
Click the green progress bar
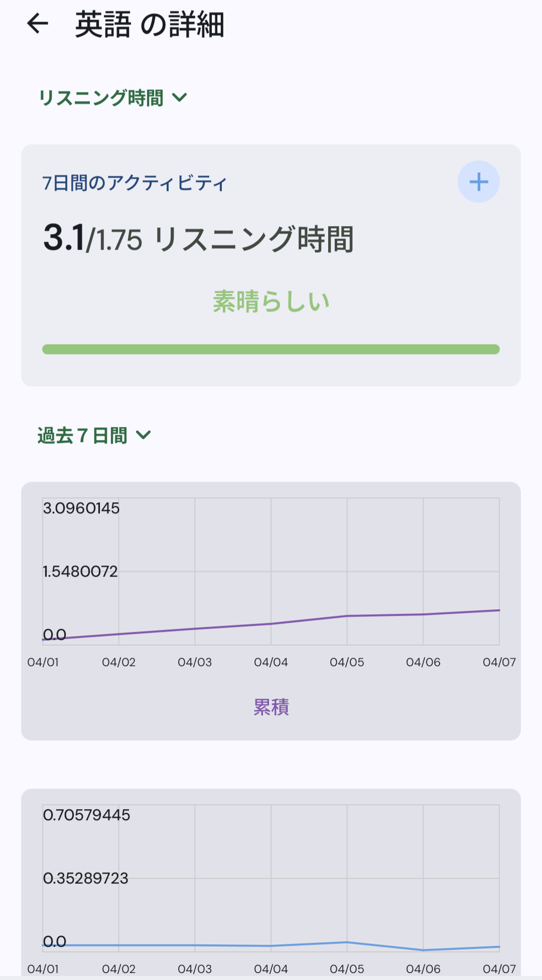pos(271,349)
